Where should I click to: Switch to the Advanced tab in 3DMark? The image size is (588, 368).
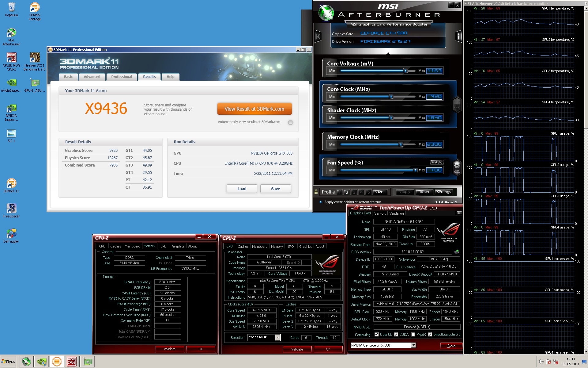92,77
